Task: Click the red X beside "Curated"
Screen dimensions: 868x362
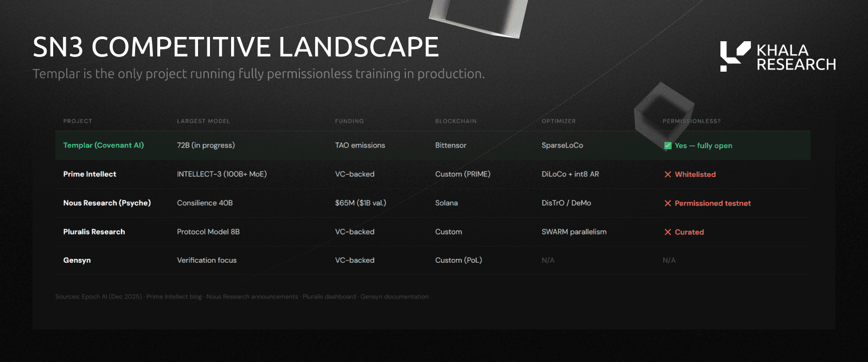Action: 668,232
